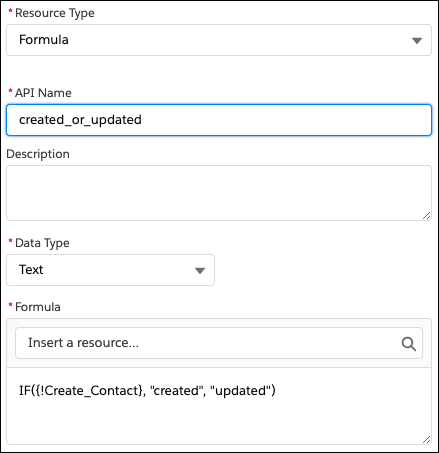Screen dimensions: 439x453
Task: Click the {!Create_Contact} reference in the formula
Action: 89,391
